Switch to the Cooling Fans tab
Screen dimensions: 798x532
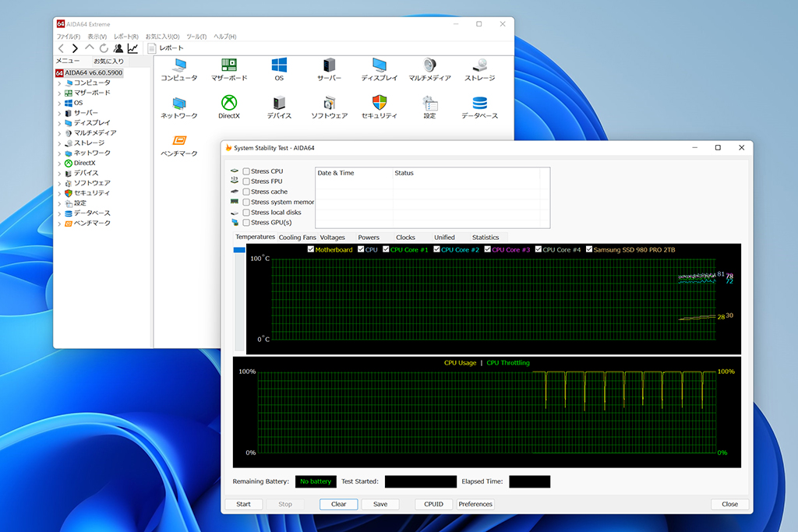pyautogui.click(x=298, y=238)
